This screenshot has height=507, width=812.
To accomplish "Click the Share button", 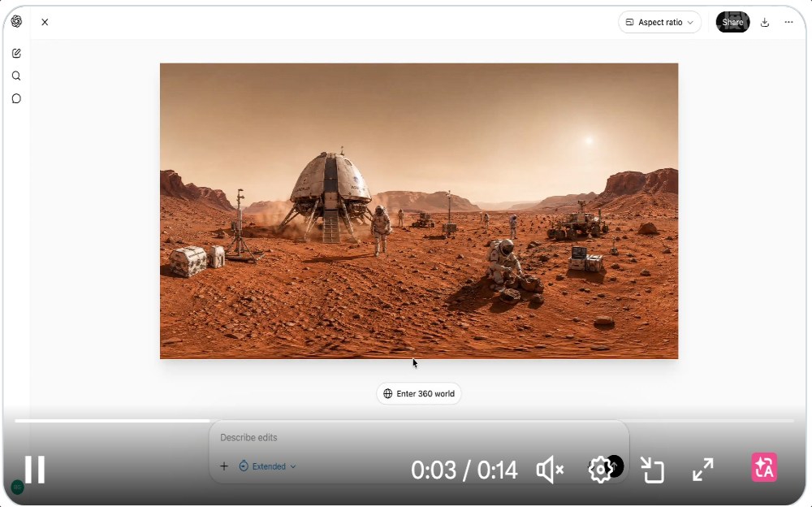I will [732, 23].
